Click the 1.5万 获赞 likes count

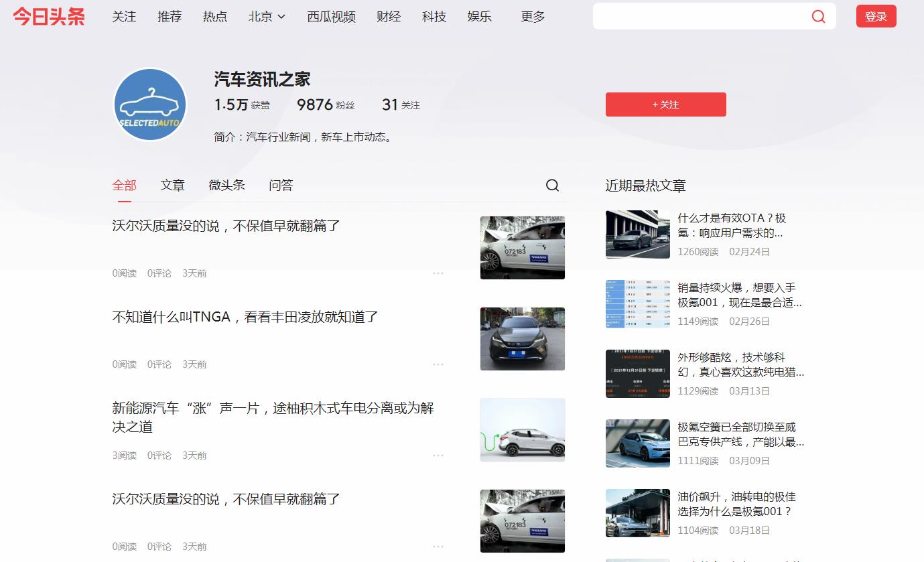[x=242, y=105]
